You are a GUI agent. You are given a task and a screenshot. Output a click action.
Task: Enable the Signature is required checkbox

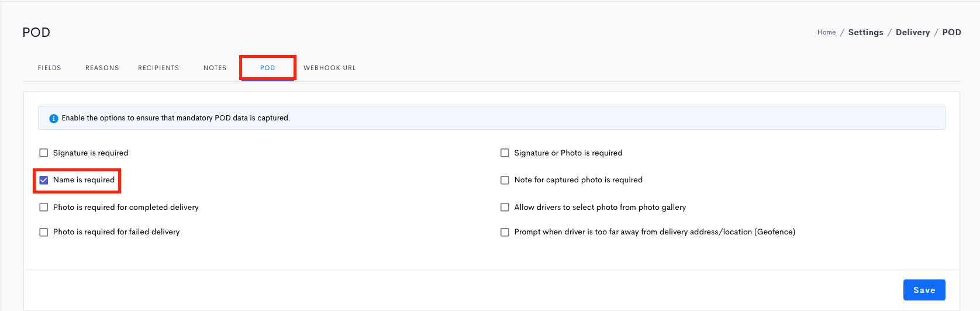(44, 153)
